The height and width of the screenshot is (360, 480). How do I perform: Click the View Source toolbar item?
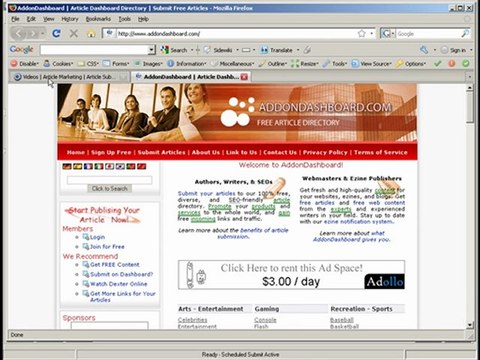tap(371, 63)
